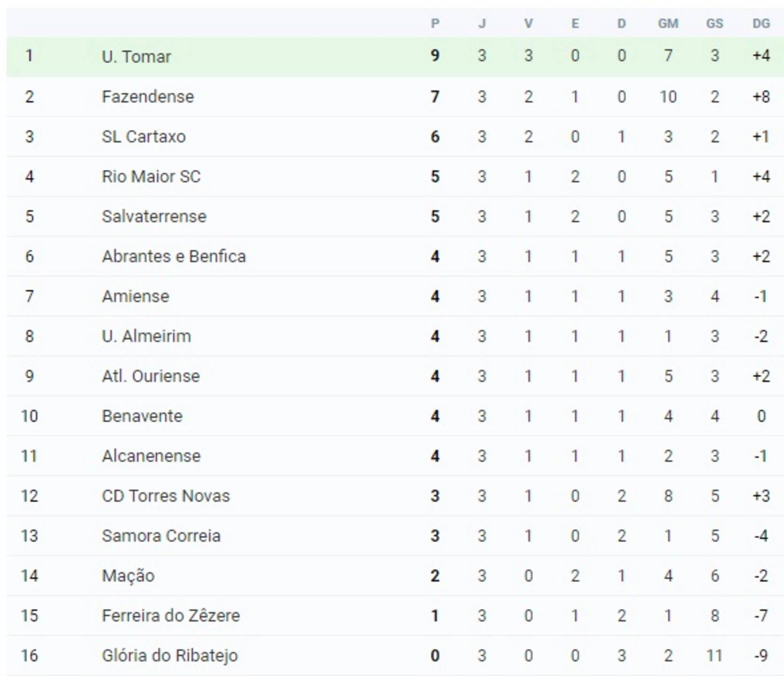Open the Glória do Ribatejo team page
The image size is (784, 676).
[x=170, y=656]
